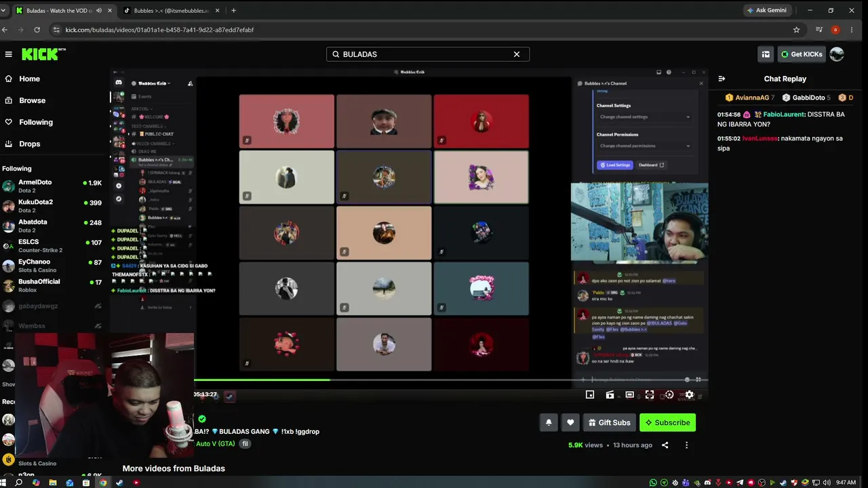Click FabioLaurent's username in chat replay

pyautogui.click(x=783, y=115)
